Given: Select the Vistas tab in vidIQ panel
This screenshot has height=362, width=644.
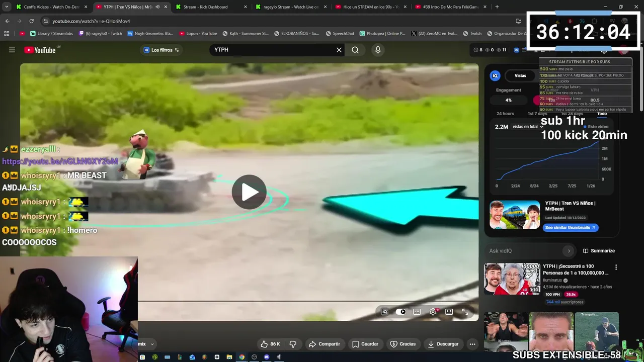Looking at the screenshot, I should click(x=520, y=76).
